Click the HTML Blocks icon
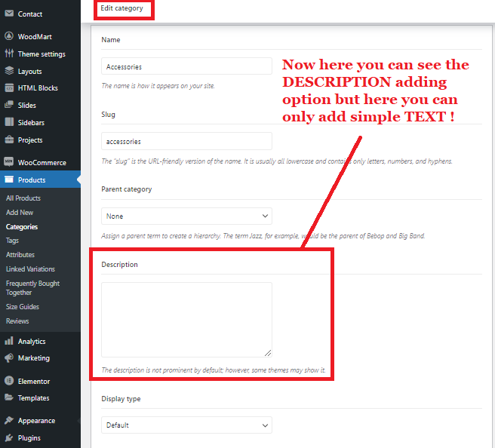This screenshot has height=448, width=495. pyautogui.click(x=9, y=87)
